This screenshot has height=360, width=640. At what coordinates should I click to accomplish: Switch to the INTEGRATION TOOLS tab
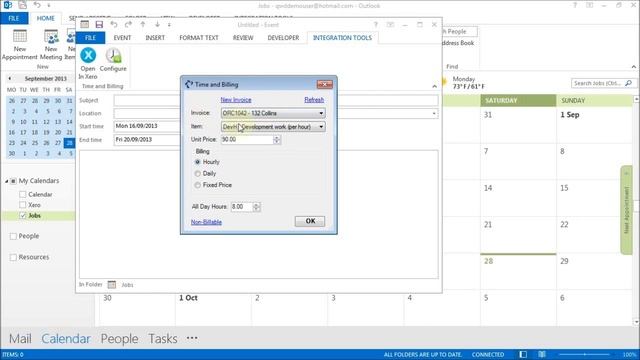(x=342, y=38)
